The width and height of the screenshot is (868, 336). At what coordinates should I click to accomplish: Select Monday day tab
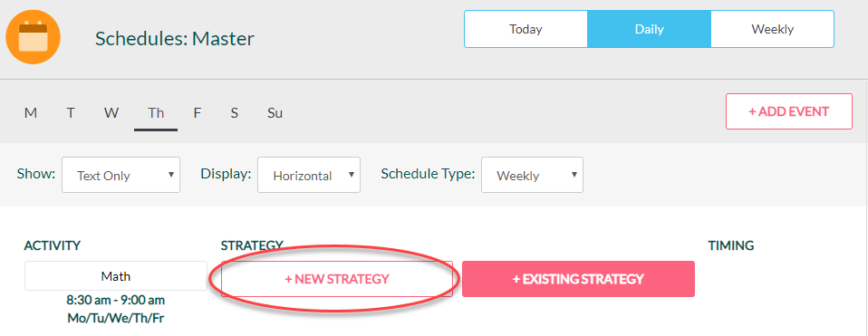[31, 113]
